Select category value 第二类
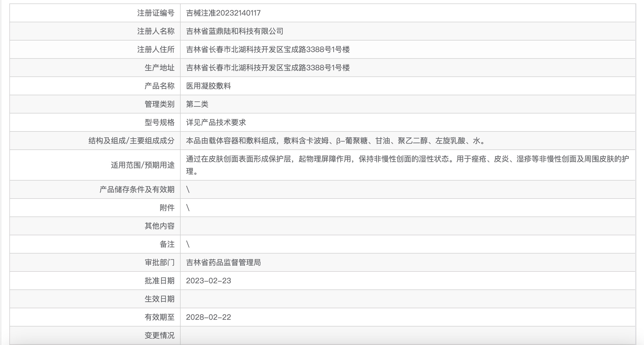The height and width of the screenshot is (345, 644). [x=197, y=104]
